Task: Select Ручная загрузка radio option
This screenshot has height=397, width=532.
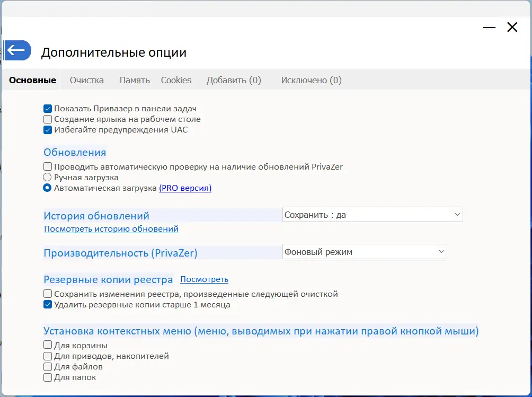Action: pyautogui.click(x=48, y=178)
